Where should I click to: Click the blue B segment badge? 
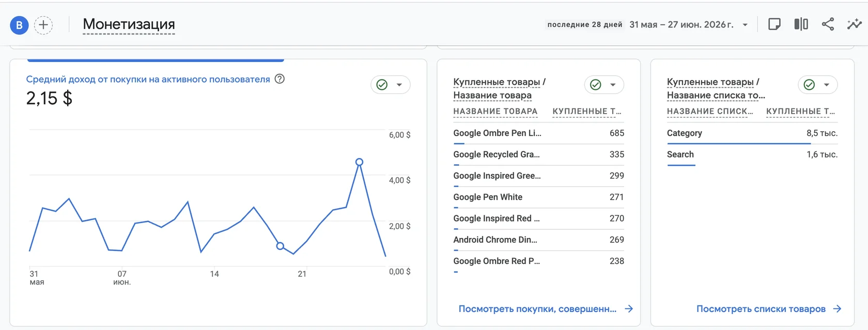point(19,25)
